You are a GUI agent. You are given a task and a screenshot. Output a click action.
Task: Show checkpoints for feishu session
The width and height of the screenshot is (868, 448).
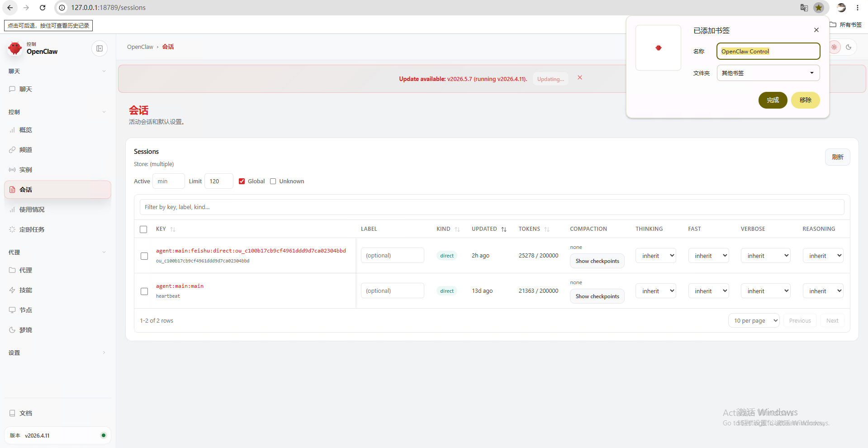597,261
